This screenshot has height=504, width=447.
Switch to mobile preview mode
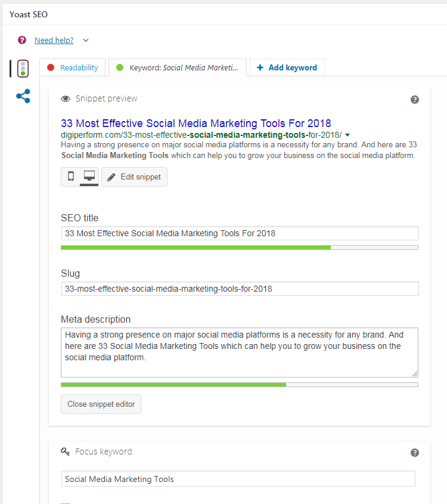(x=71, y=176)
